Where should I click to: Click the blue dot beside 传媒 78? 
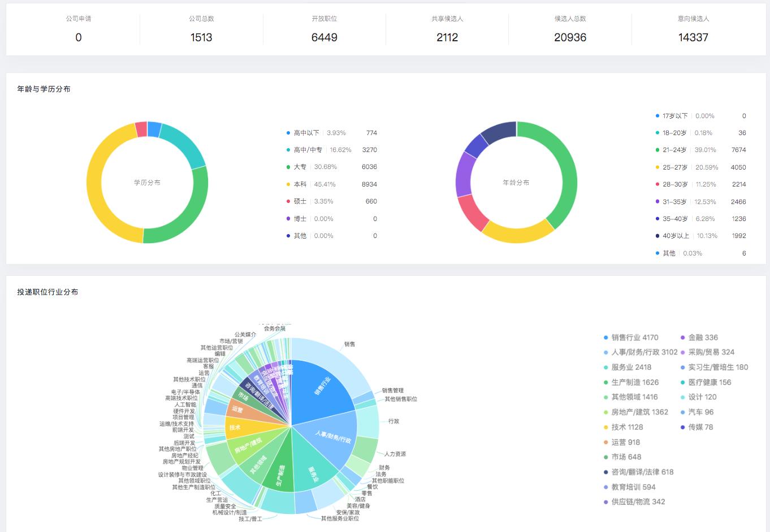tap(683, 427)
